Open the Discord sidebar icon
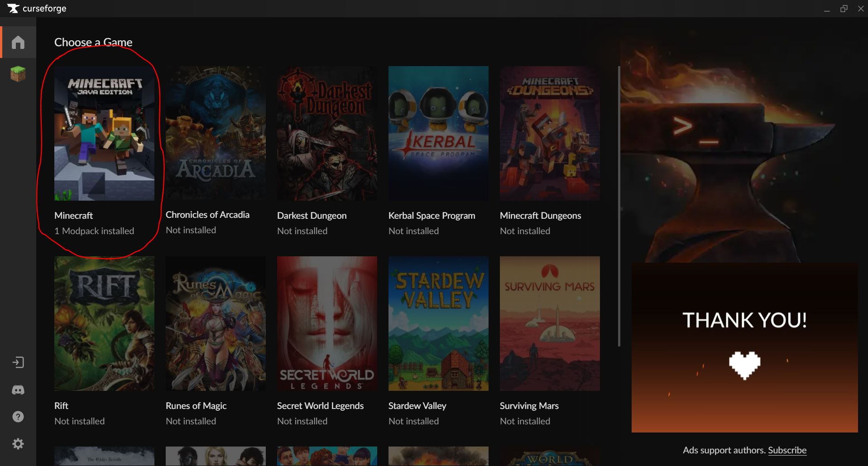 tap(18, 390)
